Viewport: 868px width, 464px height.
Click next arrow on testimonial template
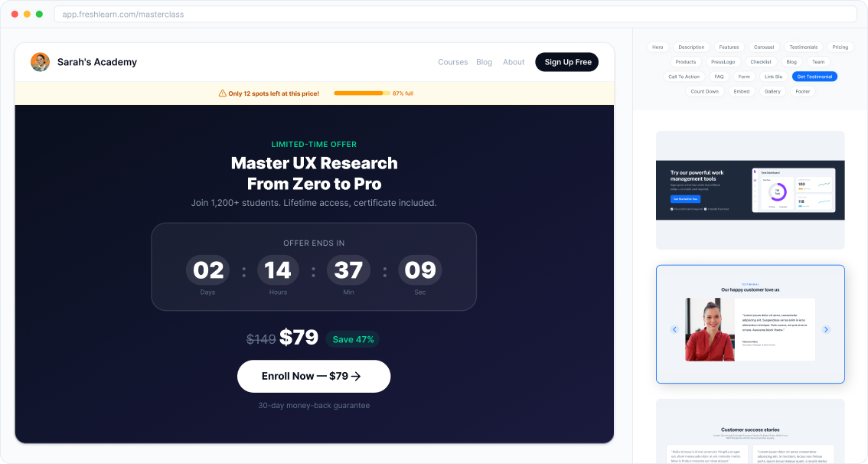click(826, 329)
